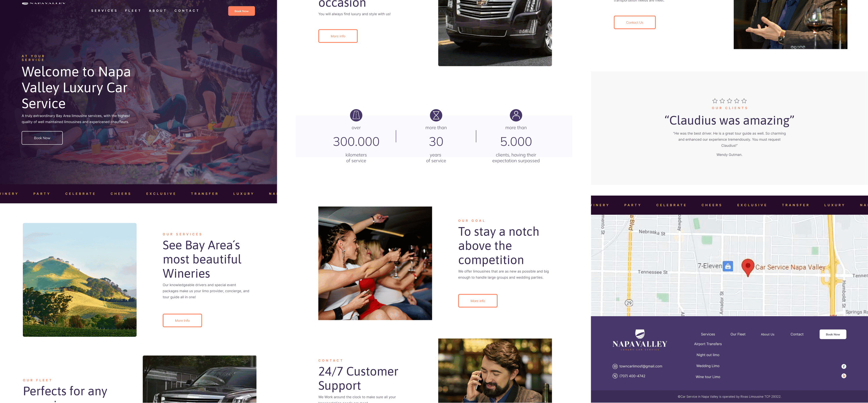The width and height of the screenshot is (868, 403).
Task: Open the SERVICES menu in header
Action: coord(104,11)
